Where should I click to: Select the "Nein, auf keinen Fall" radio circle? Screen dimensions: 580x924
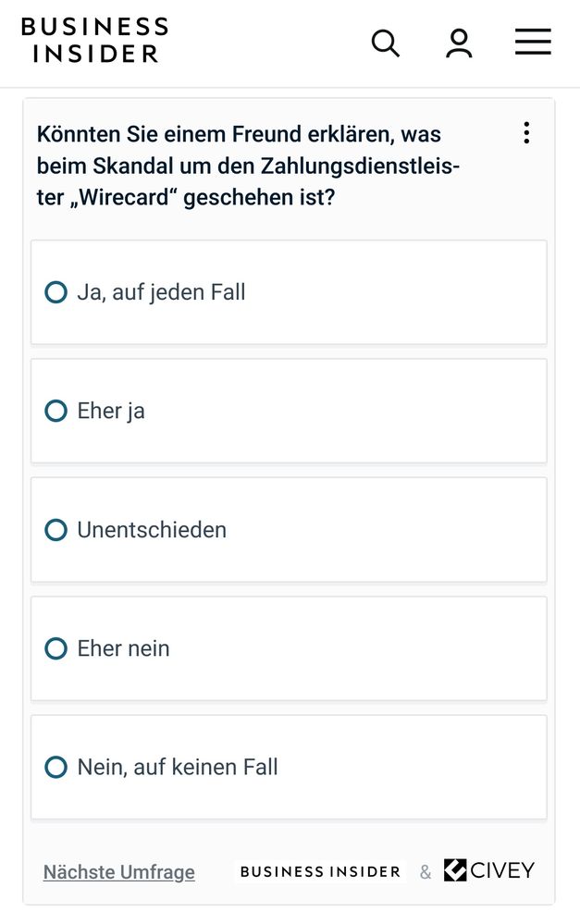click(56, 767)
